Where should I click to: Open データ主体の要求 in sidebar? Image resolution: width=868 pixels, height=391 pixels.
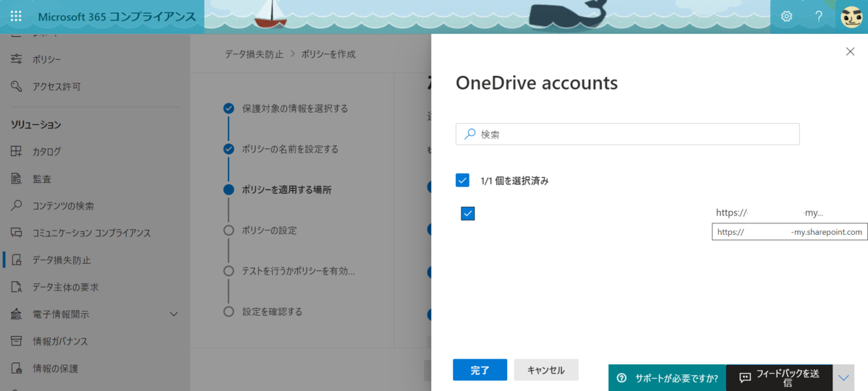(65, 287)
